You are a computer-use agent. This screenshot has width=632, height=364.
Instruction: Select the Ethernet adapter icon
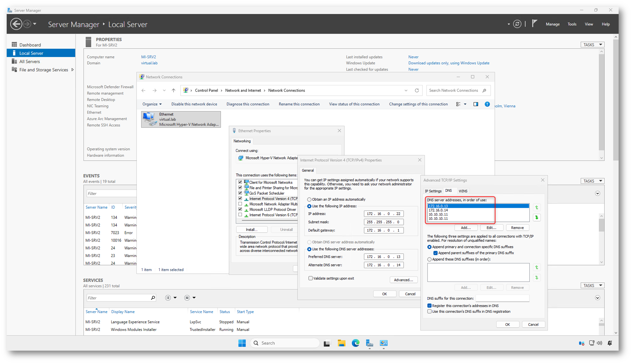pos(149,119)
